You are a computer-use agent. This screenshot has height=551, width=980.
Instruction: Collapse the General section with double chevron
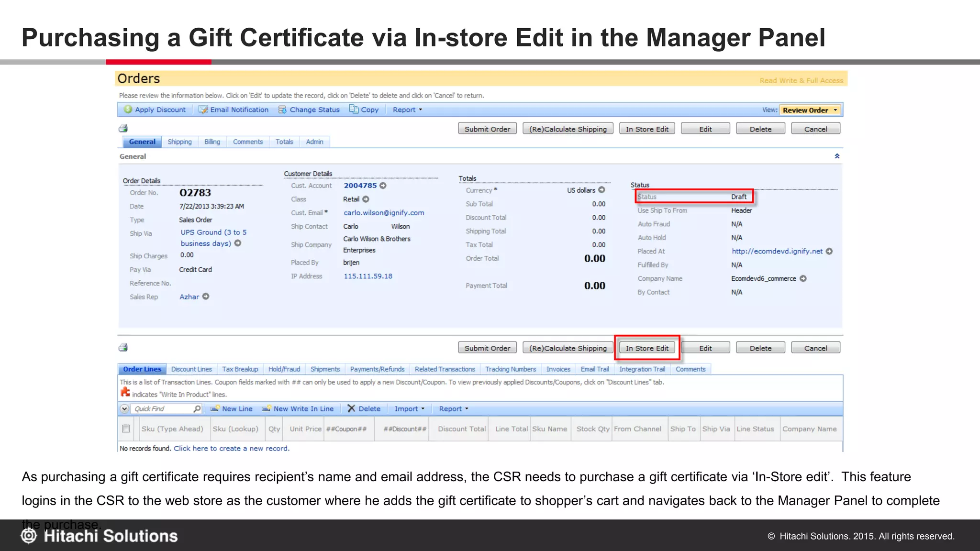[x=837, y=156]
